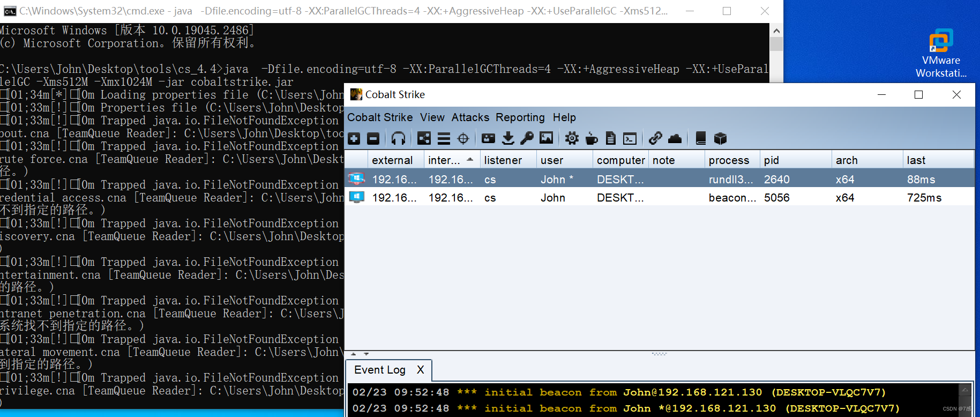Select session row with pid 5056
The width and height of the screenshot is (980, 417).
click(659, 197)
